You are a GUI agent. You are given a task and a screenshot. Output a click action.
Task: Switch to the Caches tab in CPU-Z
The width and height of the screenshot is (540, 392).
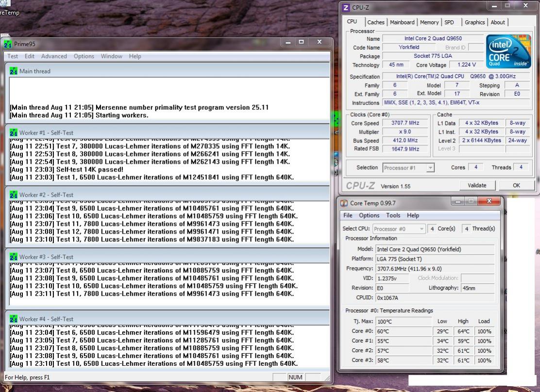pos(376,22)
